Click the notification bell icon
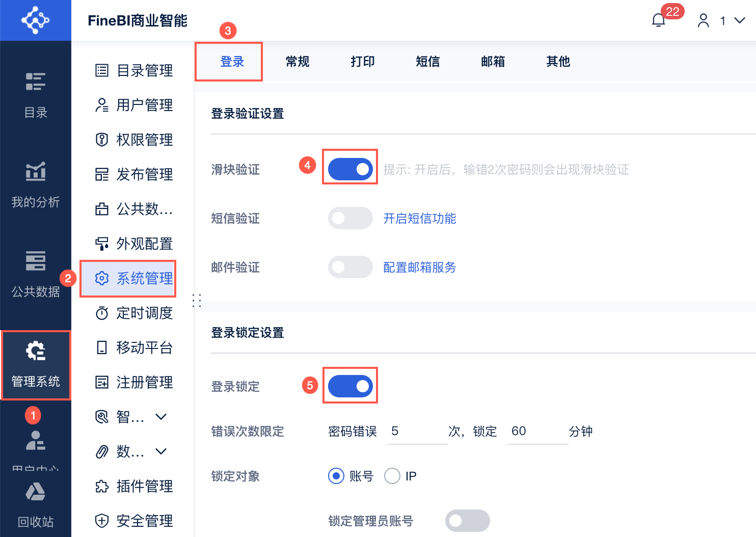Viewport: 756px width, 537px height. pos(658,20)
